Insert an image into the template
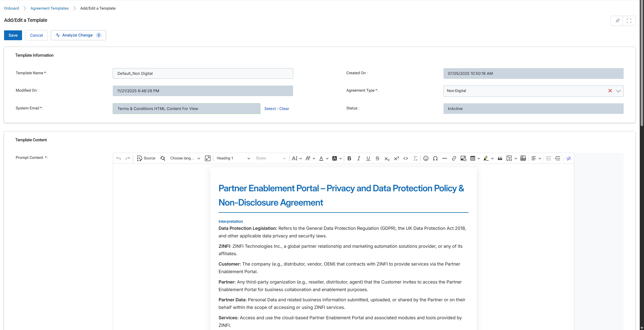 point(463,158)
